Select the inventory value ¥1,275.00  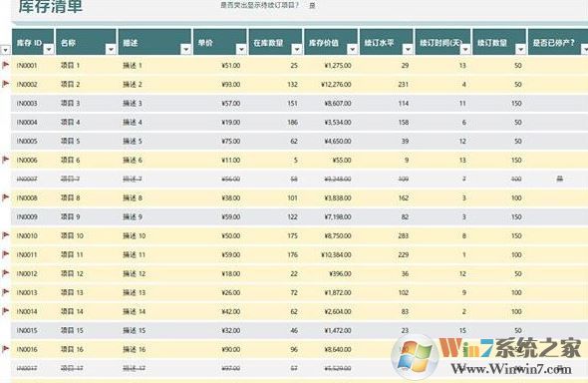click(x=338, y=65)
